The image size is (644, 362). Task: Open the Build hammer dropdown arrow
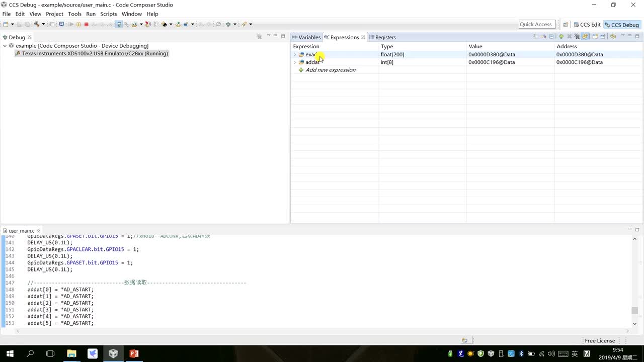(x=43, y=24)
